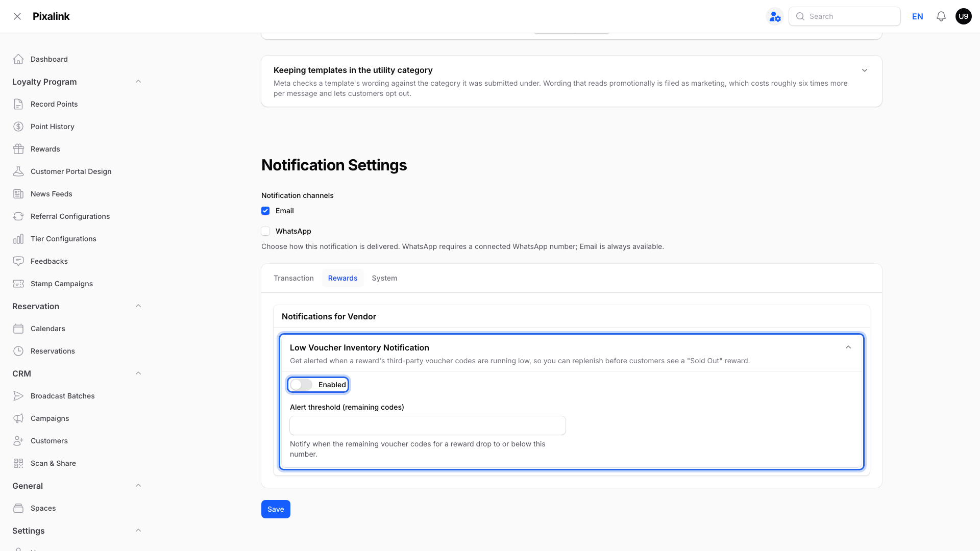Check the WhatsApp notification channel
Image resolution: width=980 pixels, height=551 pixels.
point(265,231)
